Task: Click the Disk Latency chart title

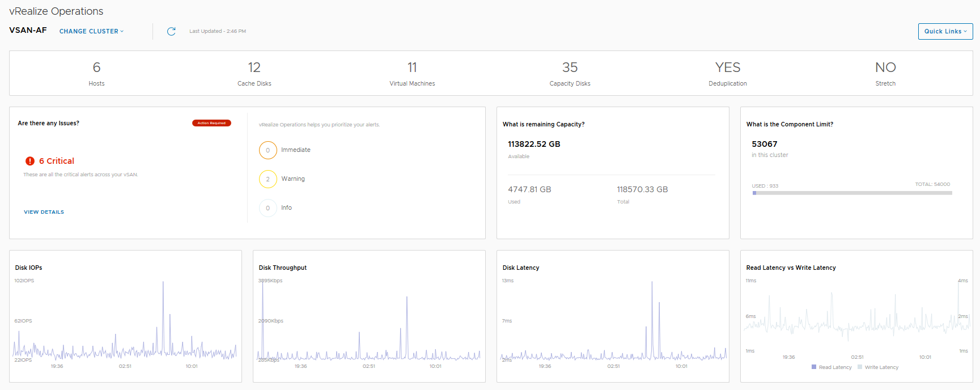Action: (521, 268)
